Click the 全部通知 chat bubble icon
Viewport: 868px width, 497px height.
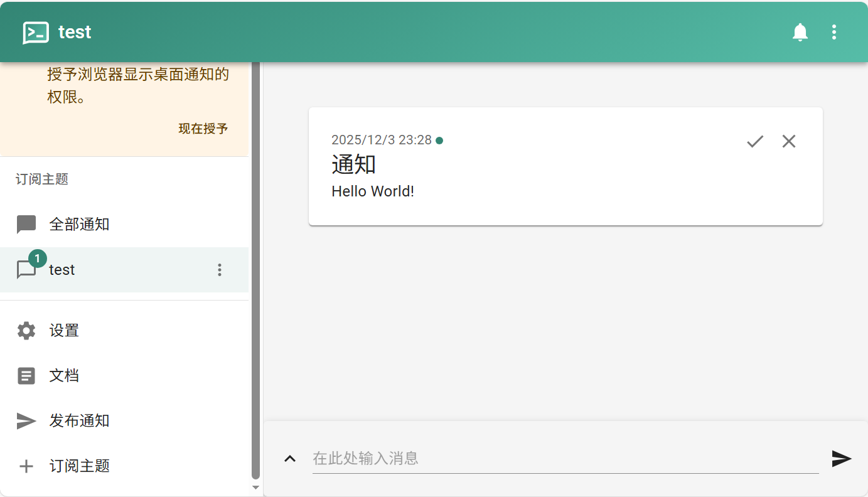click(26, 224)
